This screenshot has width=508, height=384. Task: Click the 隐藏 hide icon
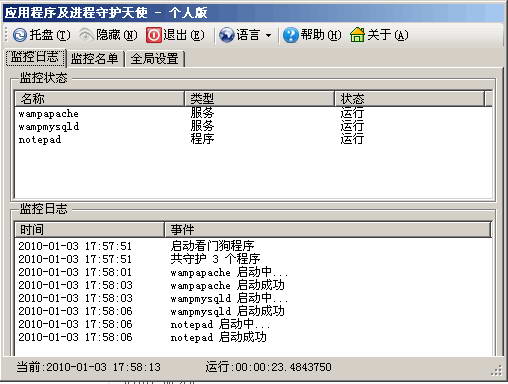click(x=86, y=35)
